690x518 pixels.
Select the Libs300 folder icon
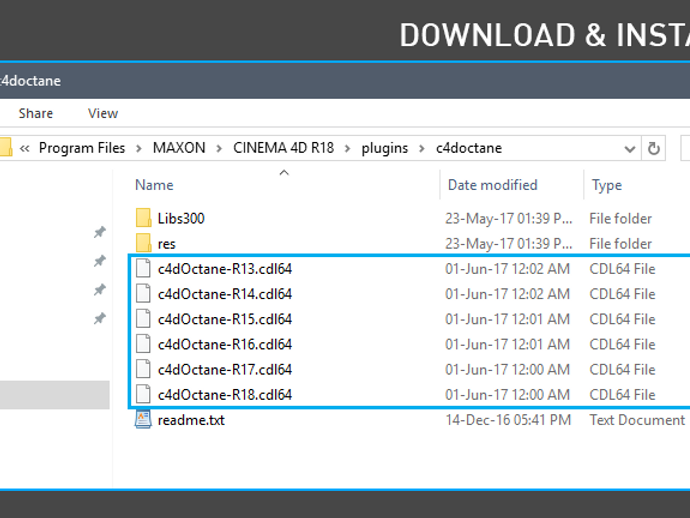(143, 218)
